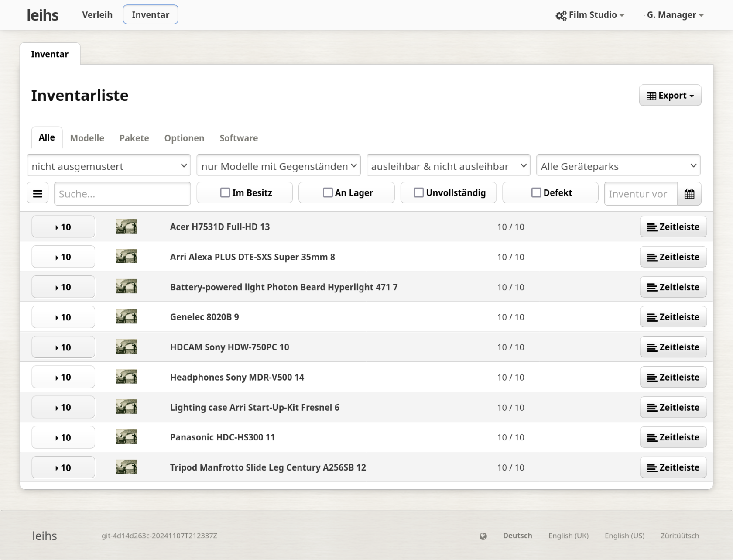Open 'ausleihbar & nicht ausleihbar' dropdown
Viewport: 733px width, 560px height.
pos(449,166)
